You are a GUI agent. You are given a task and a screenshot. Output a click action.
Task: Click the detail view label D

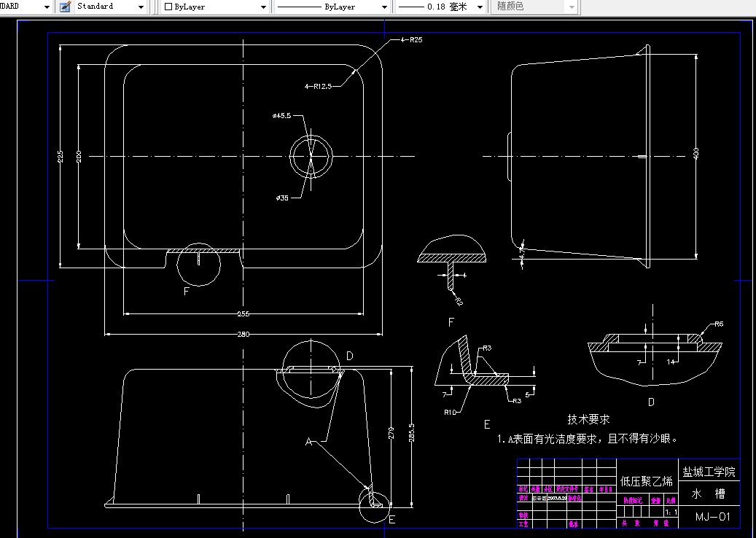coord(651,402)
